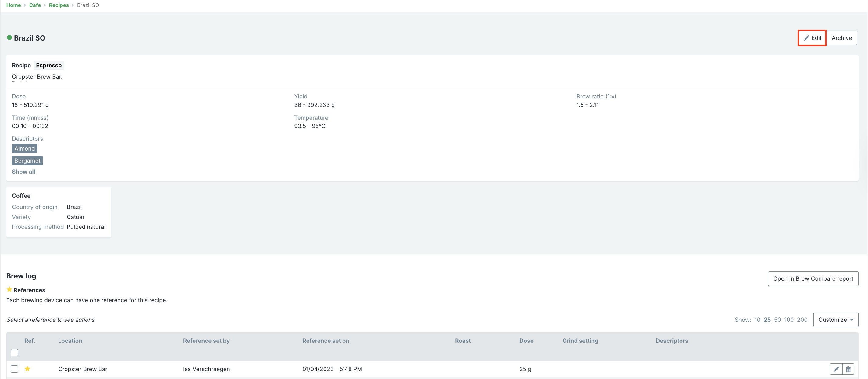Sort by Descriptors column header

coord(671,341)
